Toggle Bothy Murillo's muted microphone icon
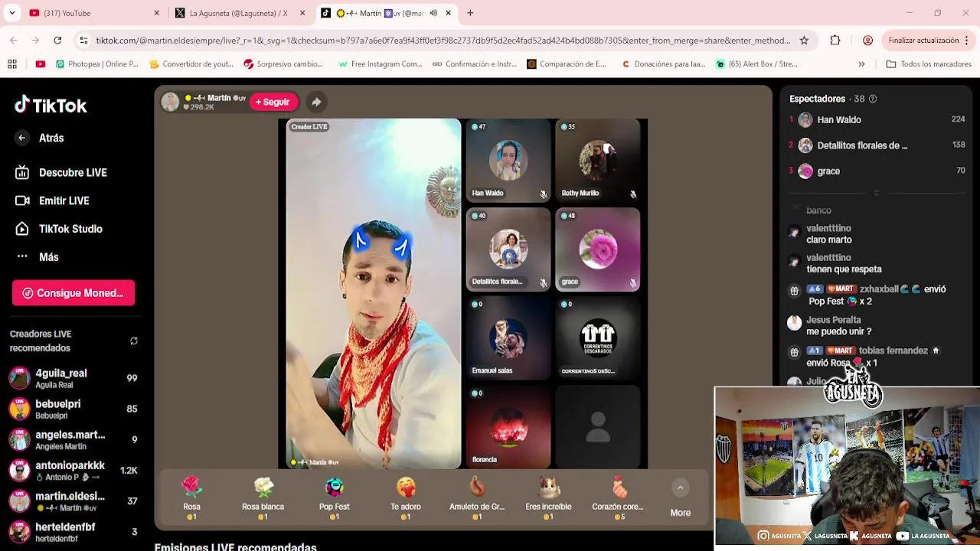This screenshot has height=551, width=980. click(633, 194)
